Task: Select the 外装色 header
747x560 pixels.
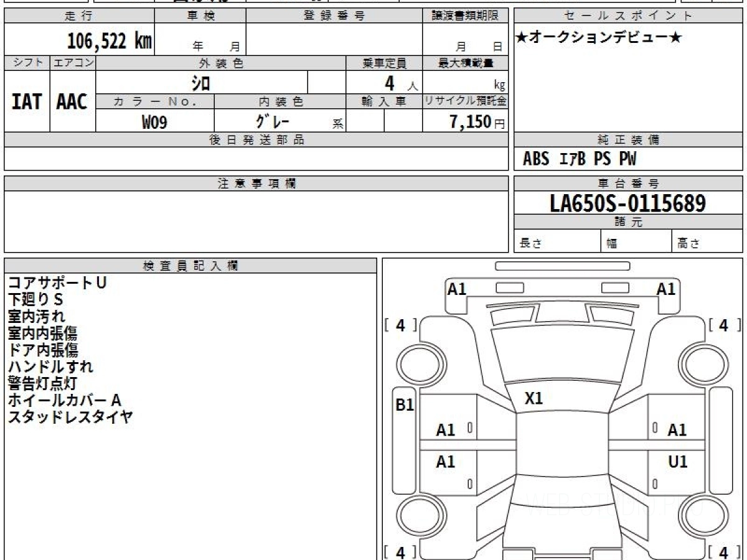Action: 221,63
